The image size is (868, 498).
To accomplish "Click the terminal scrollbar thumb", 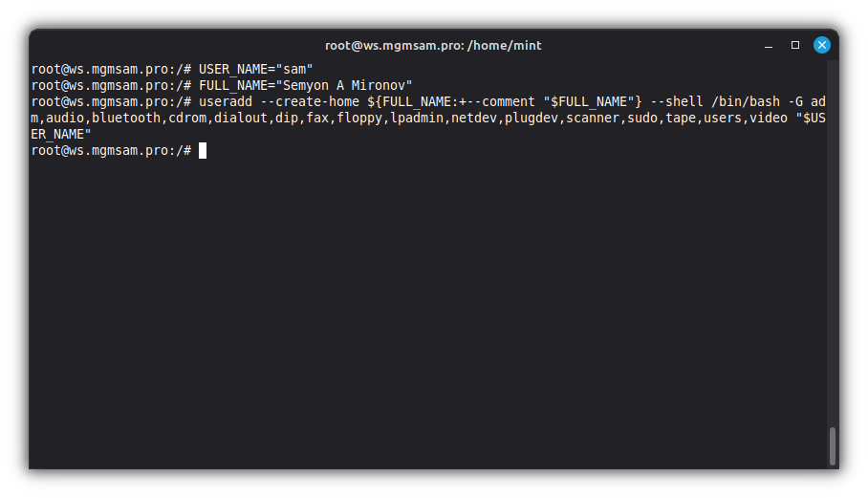I will 833,445.
